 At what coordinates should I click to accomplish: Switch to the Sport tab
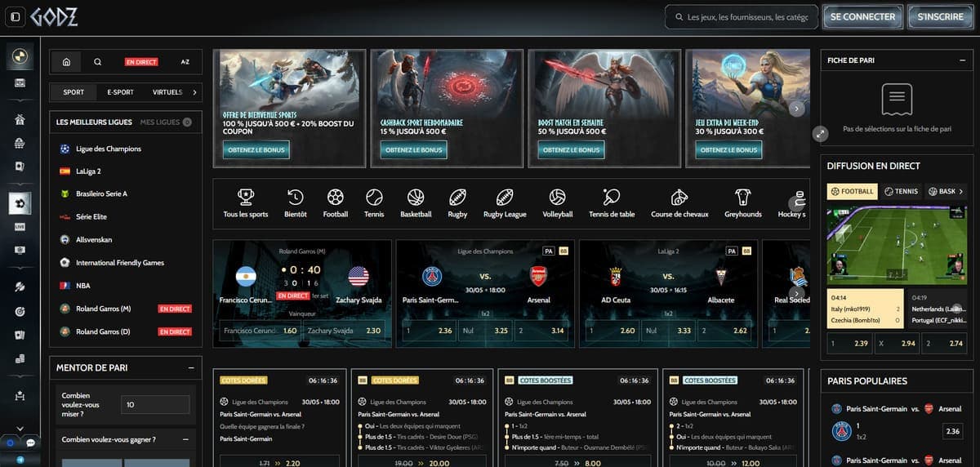point(73,92)
